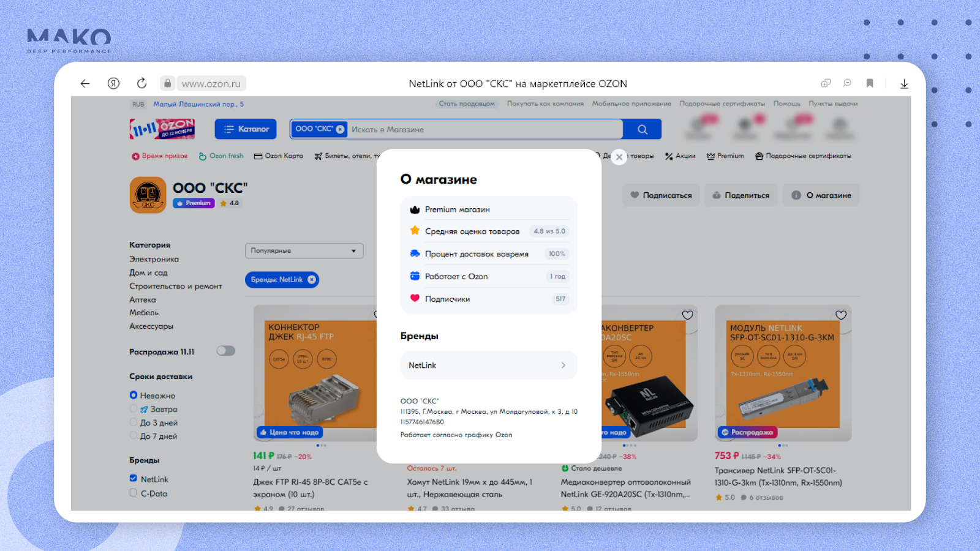Click Покупать как компания link
The width and height of the screenshot is (980, 551).
(545, 104)
